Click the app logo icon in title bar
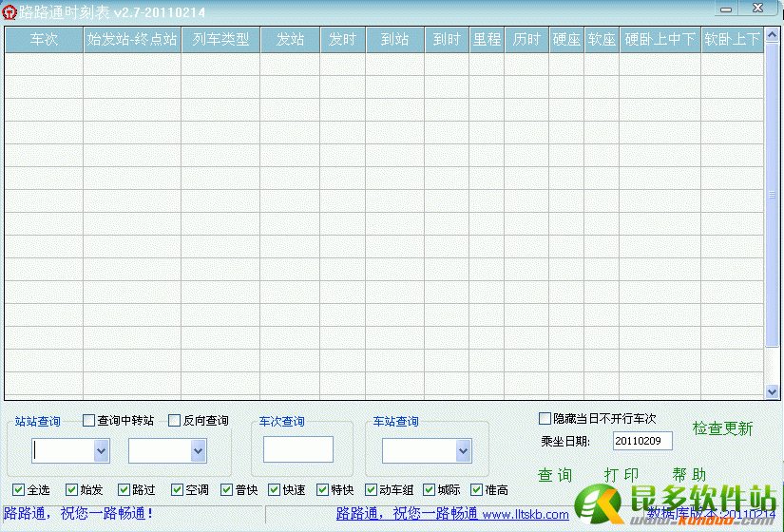This screenshot has width=784, height=532. click(x=9, y=9)
